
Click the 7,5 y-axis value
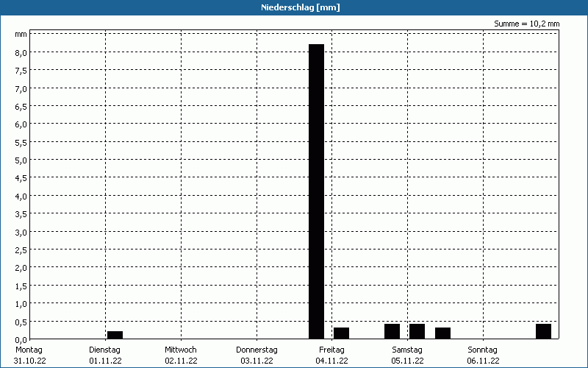click(21, 71)
